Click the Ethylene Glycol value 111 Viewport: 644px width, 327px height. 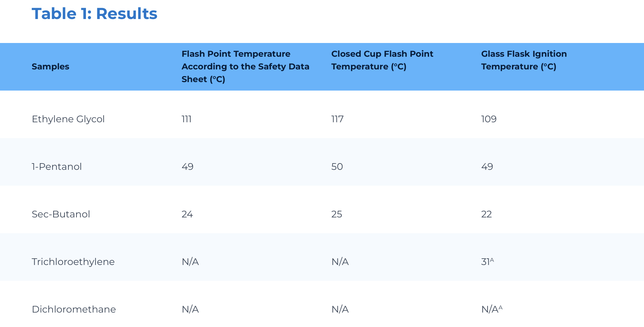[186, 119]
